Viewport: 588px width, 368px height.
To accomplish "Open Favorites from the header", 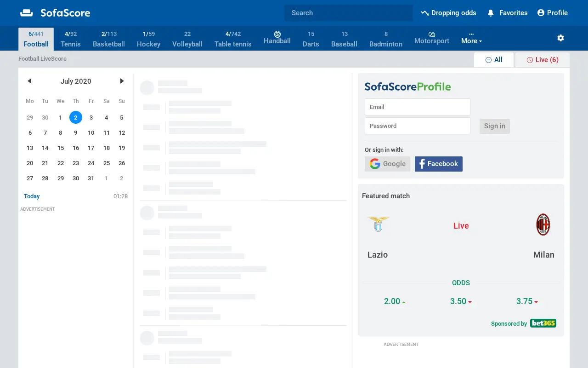I will click(x=507, y=13).
